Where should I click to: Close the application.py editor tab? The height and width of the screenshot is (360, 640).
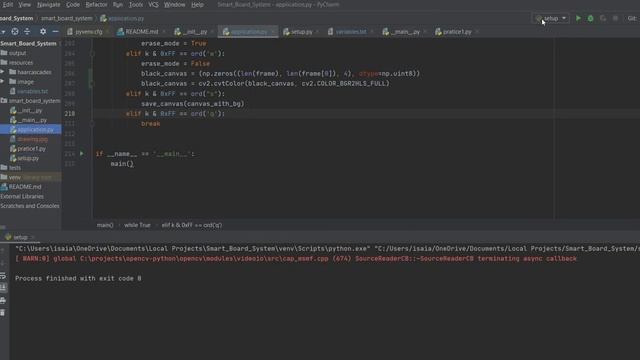(x=273, y=32)
